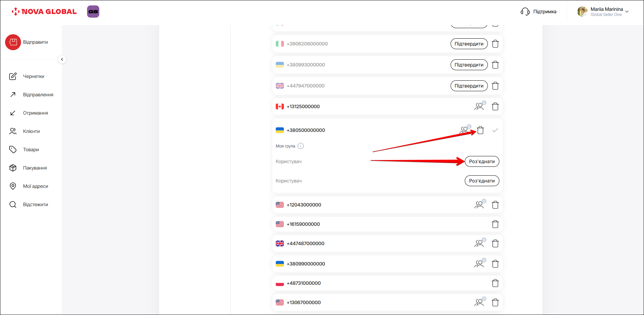
Task: Click the Моя група info icon
Action: click(300, 146)
